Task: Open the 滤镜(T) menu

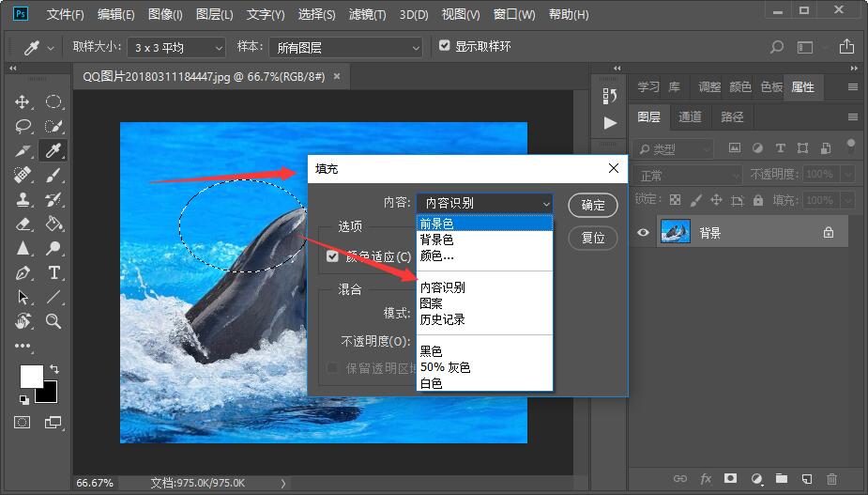Action: point(367,14)
